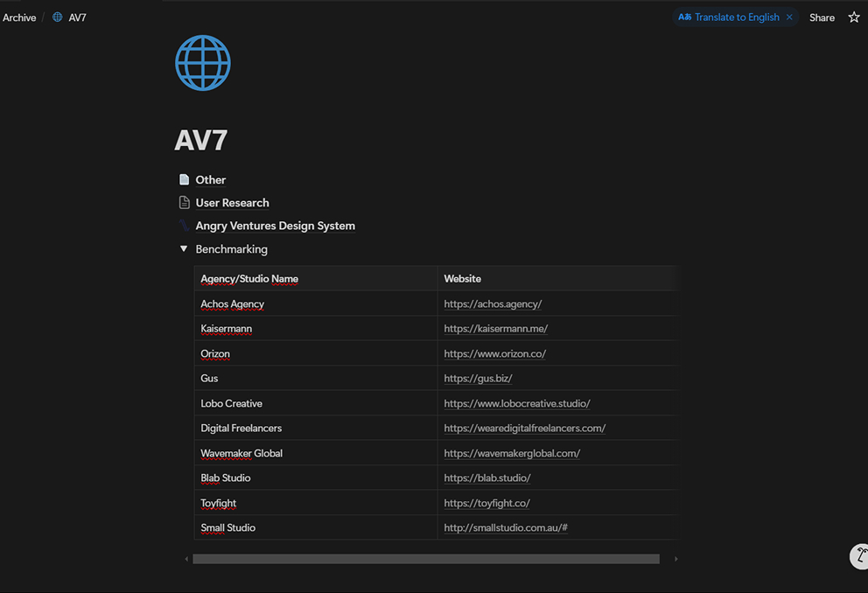Click the User Research page icon
This screenshot has height=593, width=868.
[185, 202]
